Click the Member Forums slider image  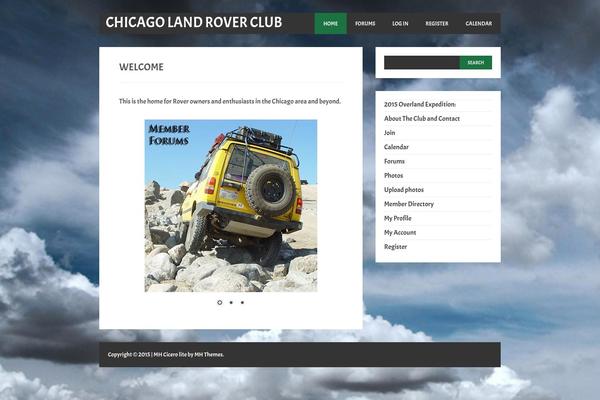pos(231,206)
